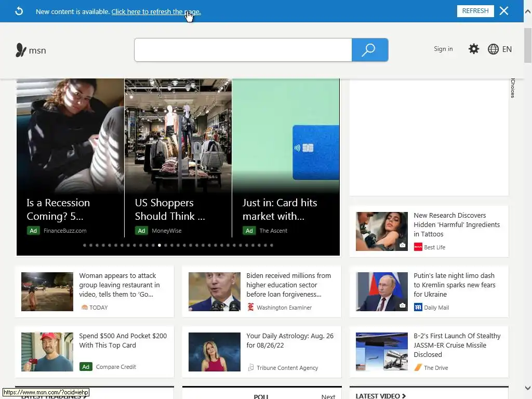Select the last carousel dot indicator

(x=271, y=245)
